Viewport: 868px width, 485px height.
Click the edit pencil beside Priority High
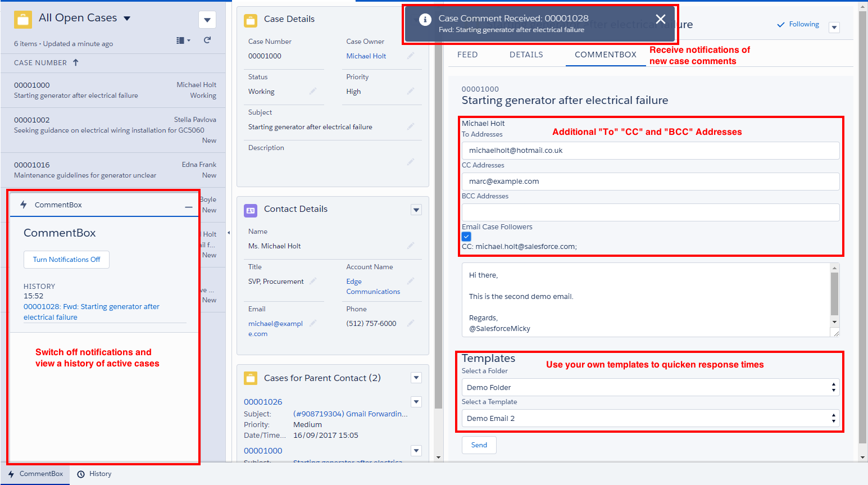411,91
